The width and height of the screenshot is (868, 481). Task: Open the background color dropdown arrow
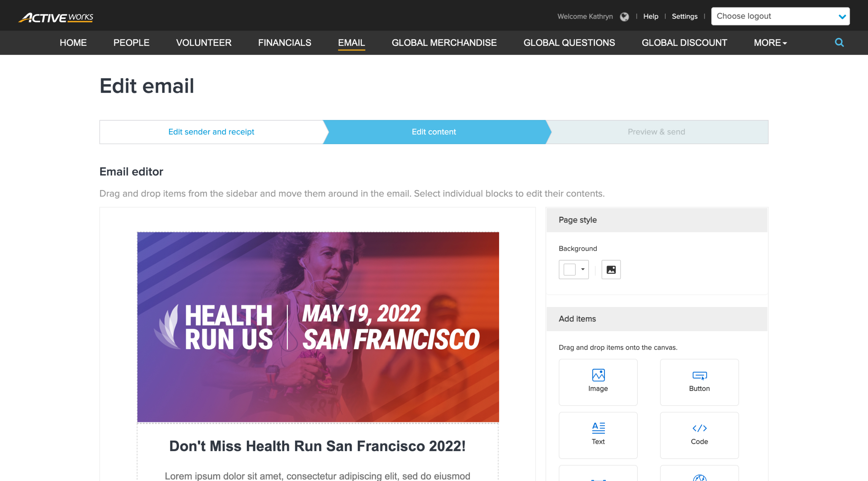583,269
